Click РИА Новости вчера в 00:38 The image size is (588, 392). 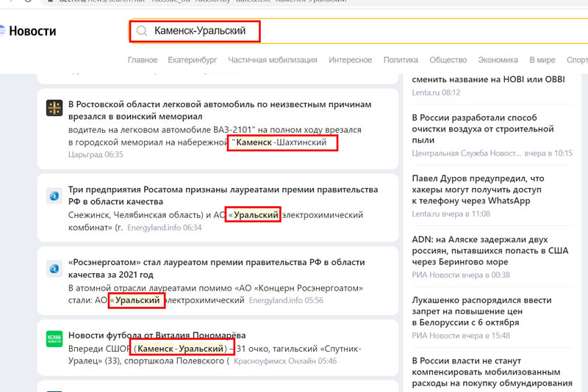click(461, 275)
